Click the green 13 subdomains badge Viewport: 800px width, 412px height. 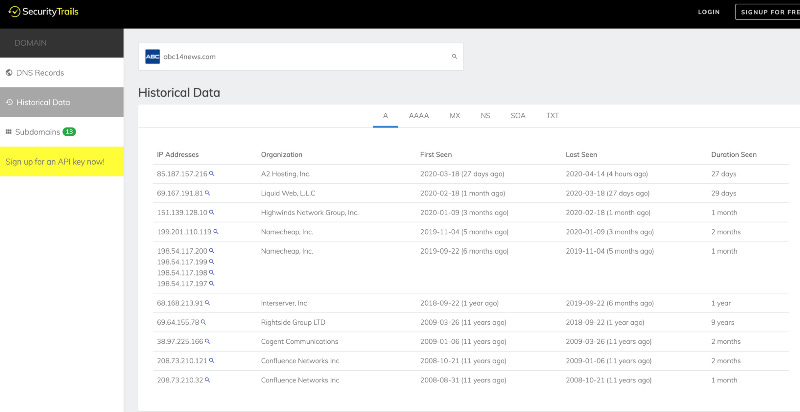[69, 132]
